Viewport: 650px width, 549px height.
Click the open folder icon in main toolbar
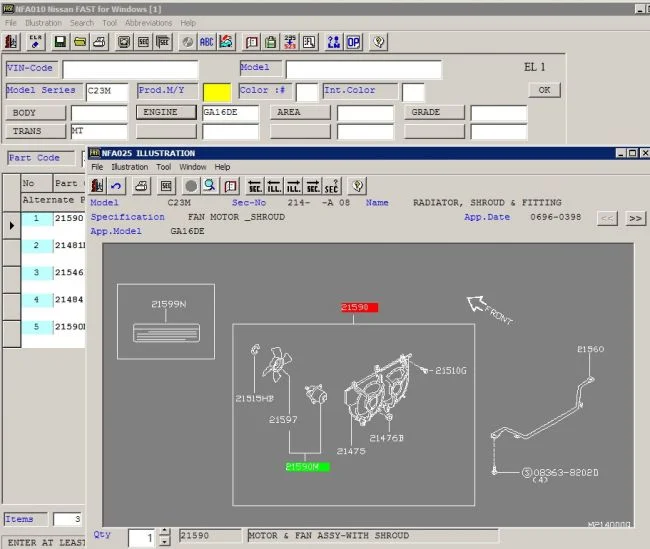[80, 42]
